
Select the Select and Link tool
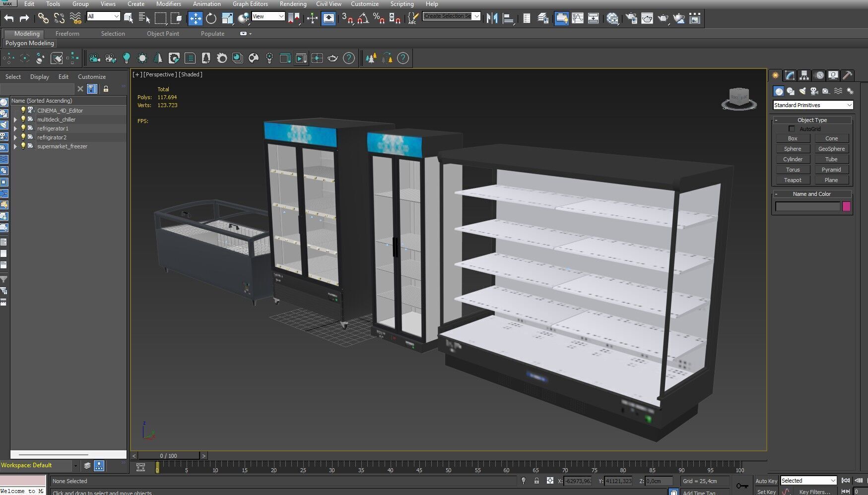[43, 18]
